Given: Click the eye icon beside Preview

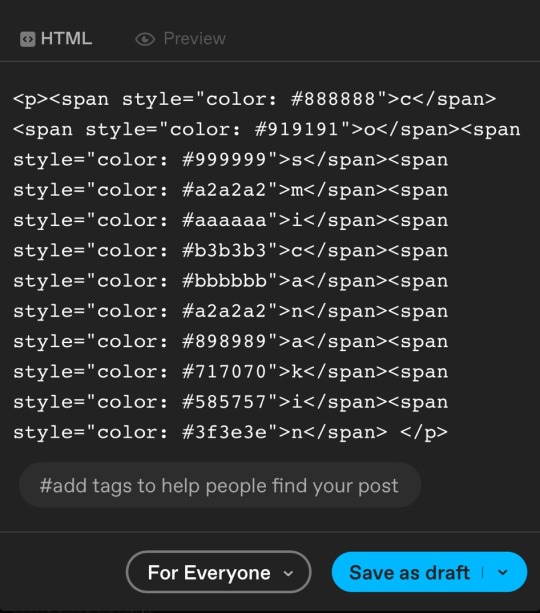Looking at the screenshot, I should (145, 39).
